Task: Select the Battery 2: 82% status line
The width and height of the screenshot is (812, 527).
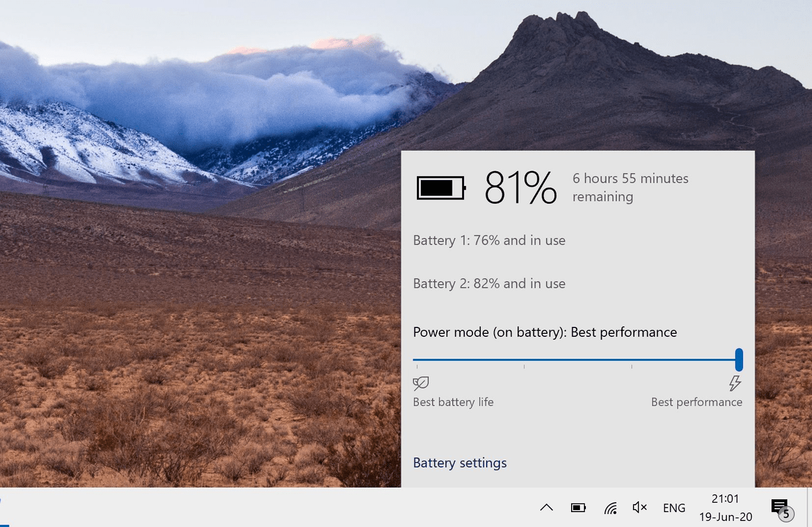Action: point(489,283)
